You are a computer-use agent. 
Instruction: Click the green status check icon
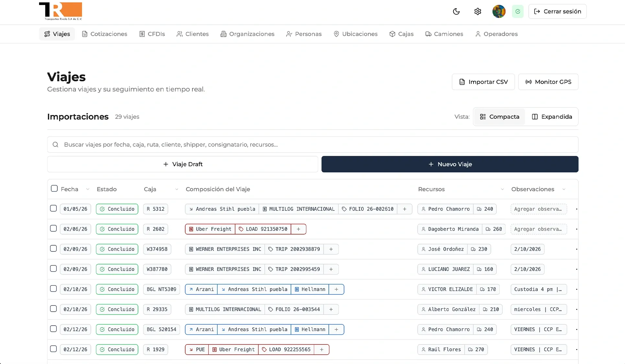(518, 11)
